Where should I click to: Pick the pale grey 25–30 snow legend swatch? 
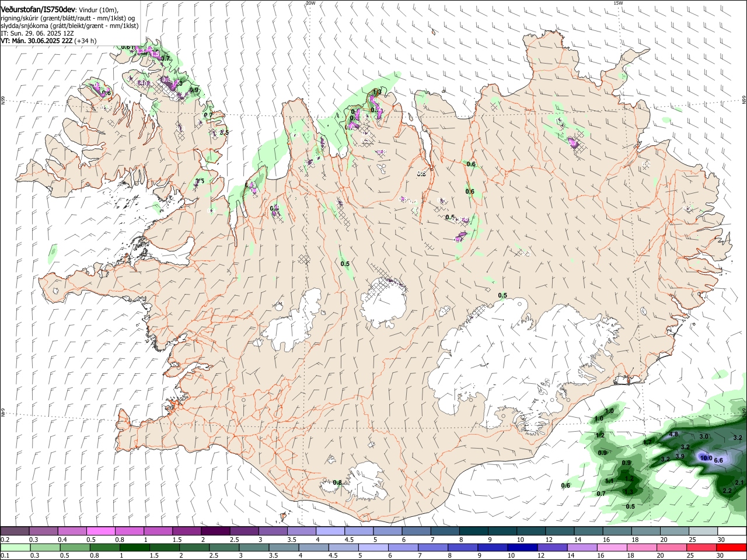tap(703, 531)
